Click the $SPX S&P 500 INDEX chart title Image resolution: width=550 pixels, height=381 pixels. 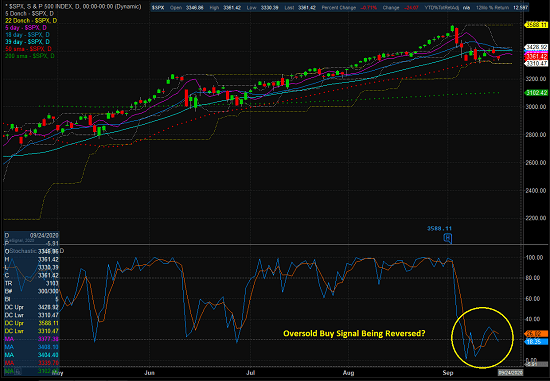point(73,6)
